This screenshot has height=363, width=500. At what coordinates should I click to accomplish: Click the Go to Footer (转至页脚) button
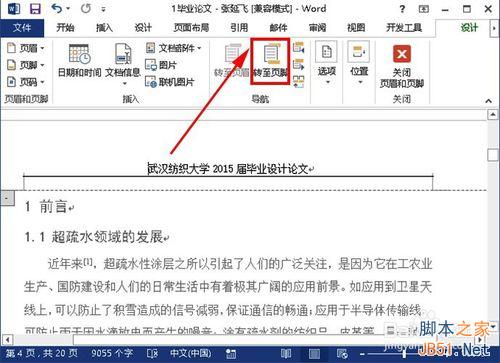coord(270,61)
